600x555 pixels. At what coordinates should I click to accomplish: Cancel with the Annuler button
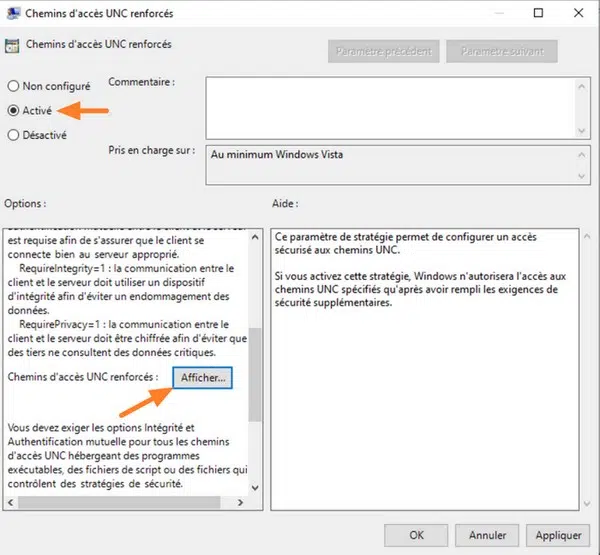point(487,535)
